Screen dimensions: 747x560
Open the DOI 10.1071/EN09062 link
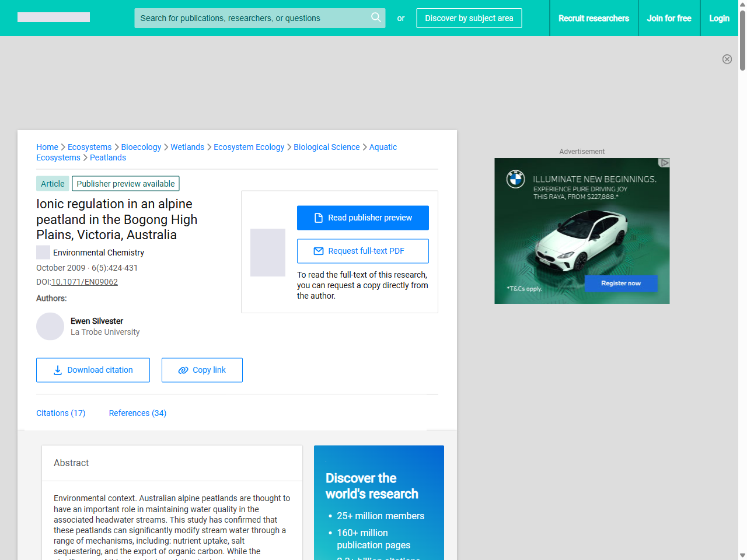point(85,282)
